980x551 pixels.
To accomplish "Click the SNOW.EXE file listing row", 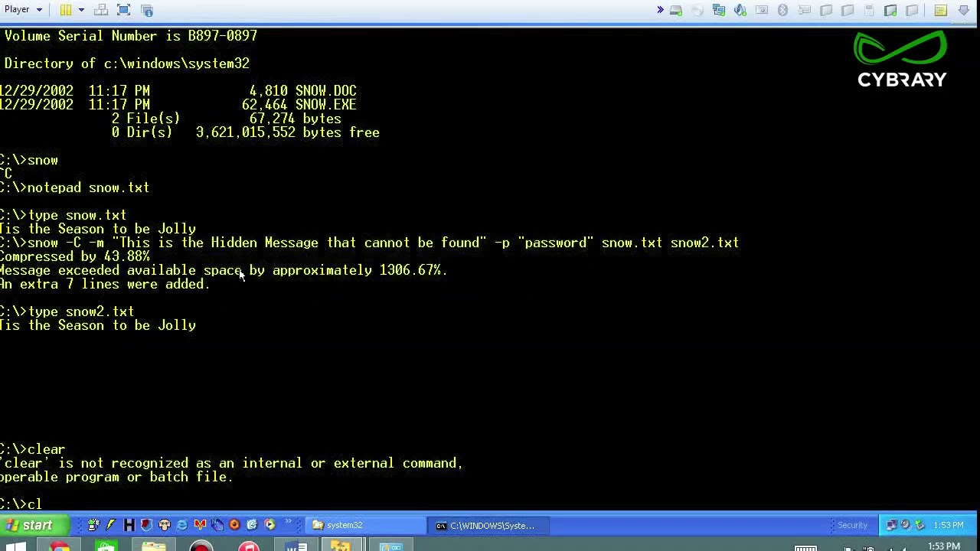I will tap(178, 105).
